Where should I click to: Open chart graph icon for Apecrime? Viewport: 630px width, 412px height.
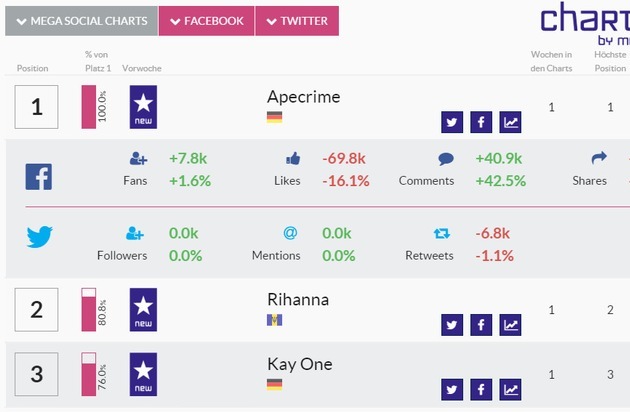(x=511, y=122)
